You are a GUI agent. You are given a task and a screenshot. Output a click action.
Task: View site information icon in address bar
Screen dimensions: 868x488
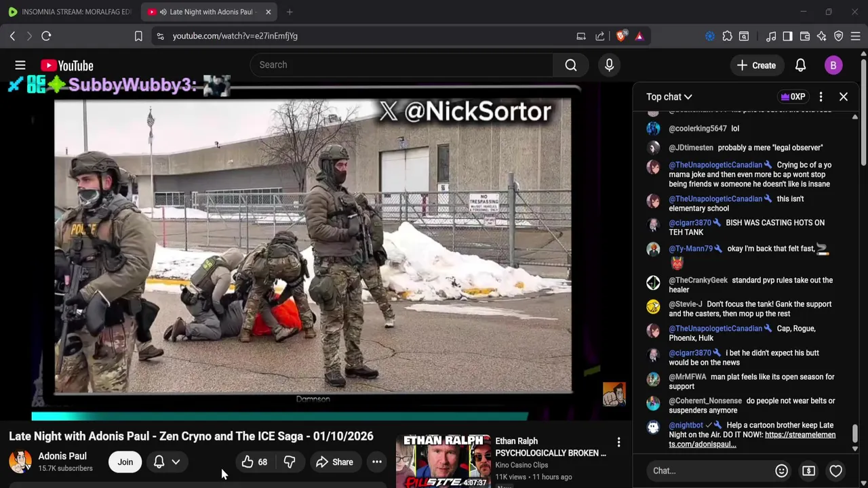[x=160, y=36]
